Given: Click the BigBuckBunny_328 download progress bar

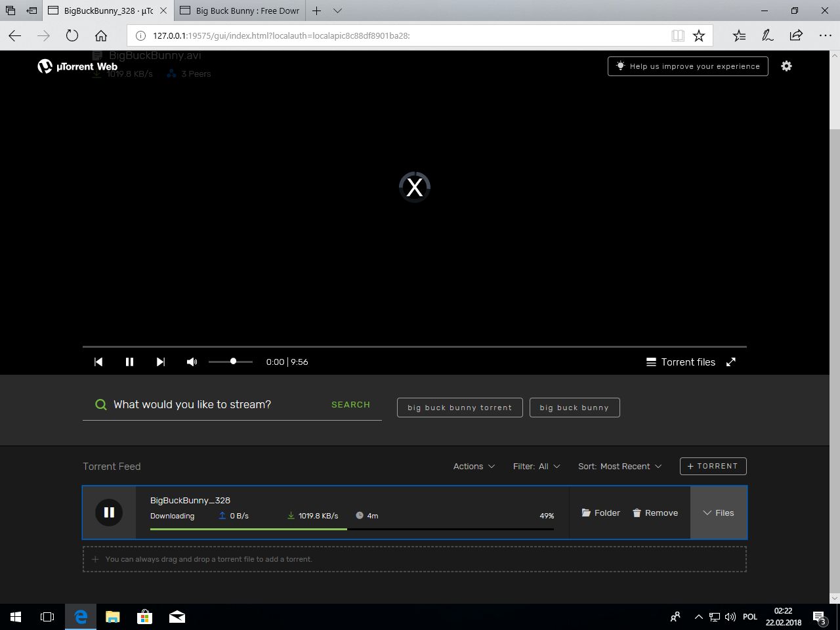Looking at the screenshot, I should pyautogui.click(x=352, y=529).
